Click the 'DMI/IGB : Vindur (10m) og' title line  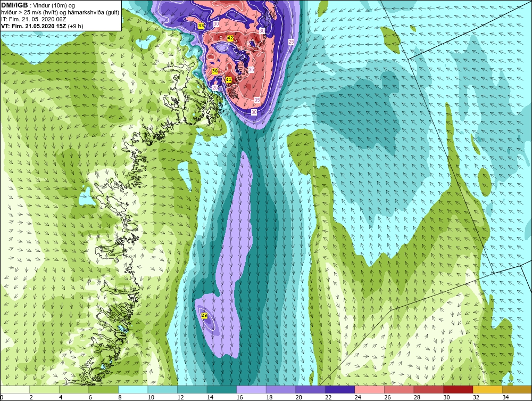click(x=38, y=5)
